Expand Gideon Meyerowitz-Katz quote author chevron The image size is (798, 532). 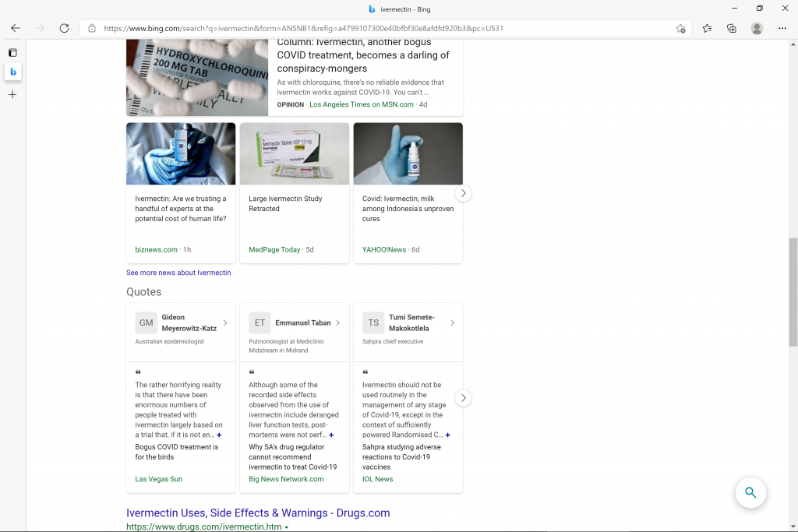click(x=225, y=323)
